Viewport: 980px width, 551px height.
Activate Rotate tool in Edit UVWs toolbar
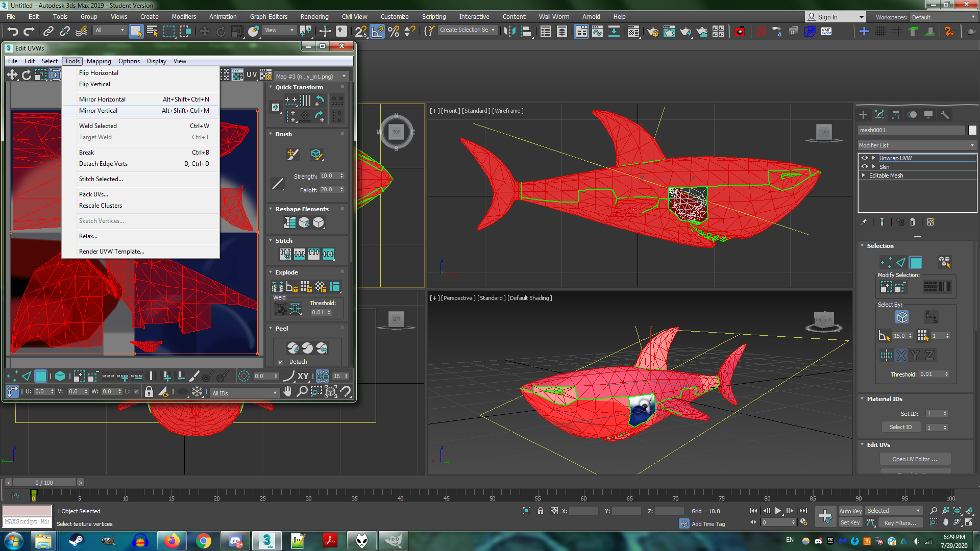[x=27, y=76]
